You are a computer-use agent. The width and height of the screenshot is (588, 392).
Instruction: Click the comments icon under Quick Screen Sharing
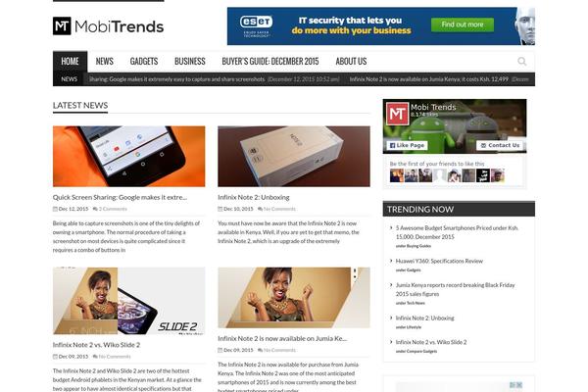click(95, 209)
